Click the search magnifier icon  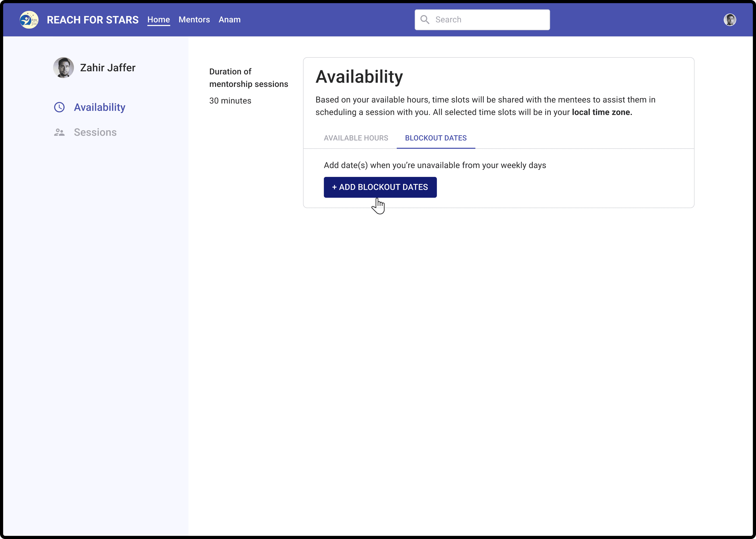(x=425, y=20)
